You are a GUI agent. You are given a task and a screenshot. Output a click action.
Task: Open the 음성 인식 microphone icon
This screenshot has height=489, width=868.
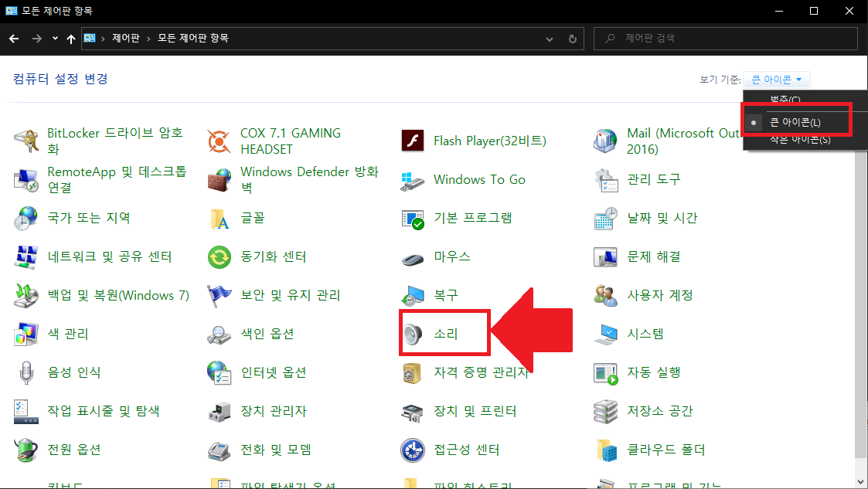click(26, 373)
